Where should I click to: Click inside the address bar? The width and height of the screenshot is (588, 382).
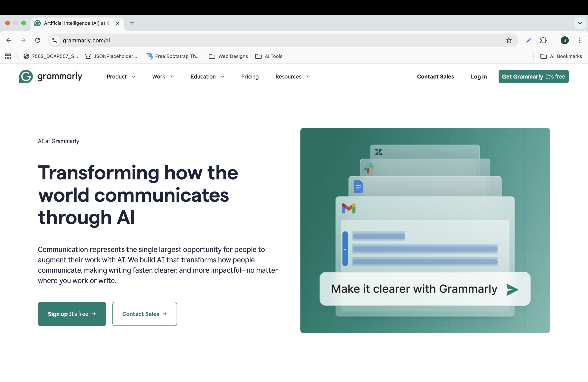173,40
